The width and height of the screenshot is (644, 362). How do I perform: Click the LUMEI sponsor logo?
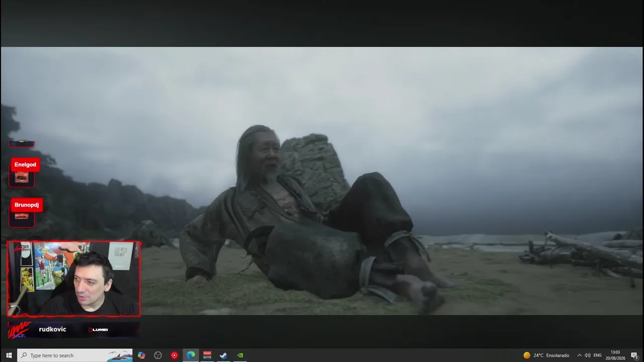(98, 330)
